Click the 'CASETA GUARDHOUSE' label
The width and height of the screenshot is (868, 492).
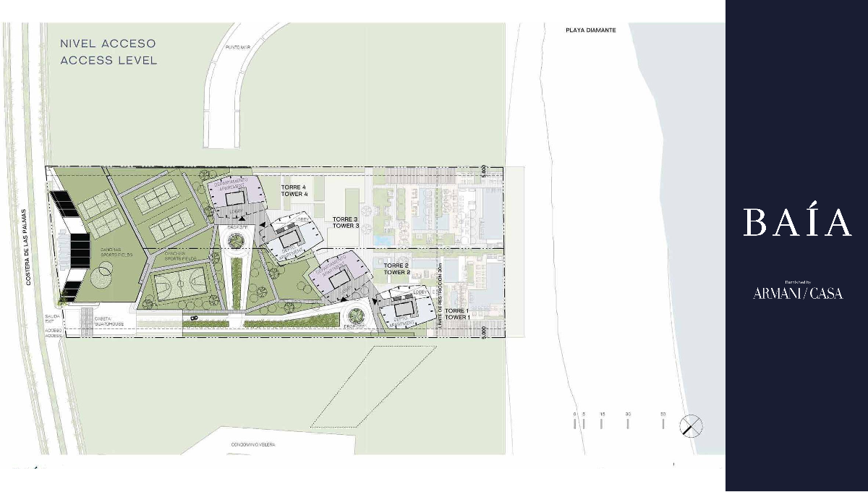tap(109, 321)
